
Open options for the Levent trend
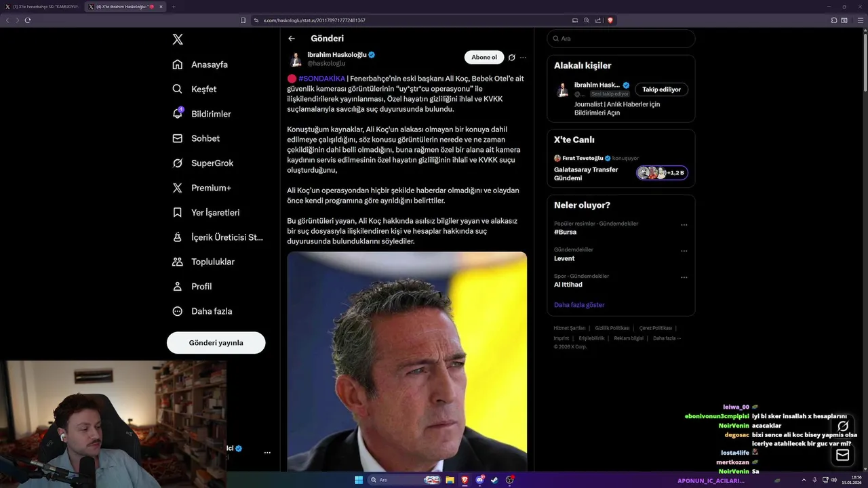684,251
